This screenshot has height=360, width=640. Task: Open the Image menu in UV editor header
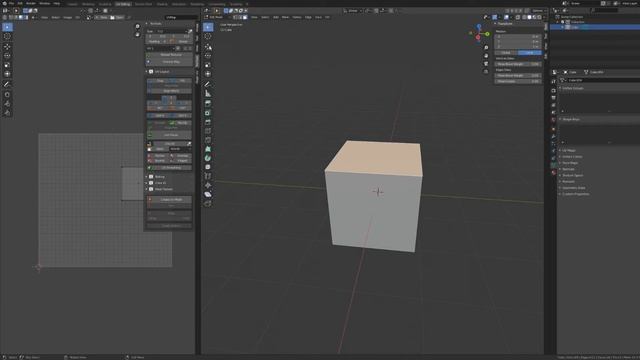[x=67, y=18]
